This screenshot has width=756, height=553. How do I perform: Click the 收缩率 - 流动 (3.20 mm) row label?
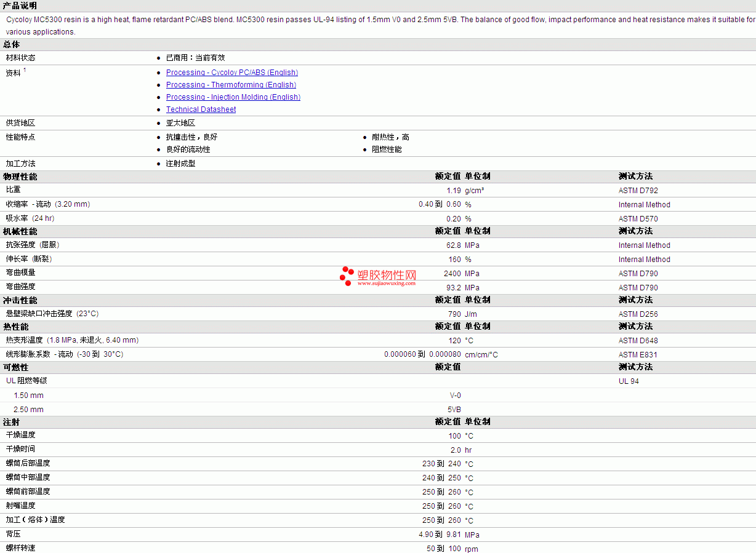pos(48,204)
